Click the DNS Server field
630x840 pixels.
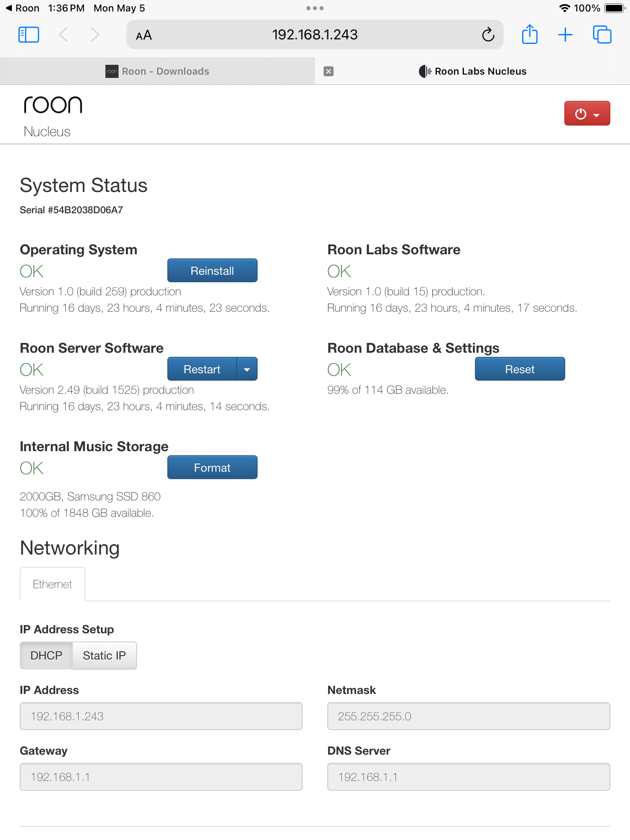click(469, 777)
